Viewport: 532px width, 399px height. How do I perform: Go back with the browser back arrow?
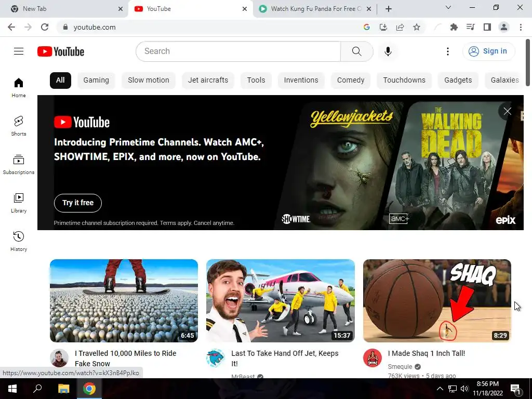click(11, 27)
